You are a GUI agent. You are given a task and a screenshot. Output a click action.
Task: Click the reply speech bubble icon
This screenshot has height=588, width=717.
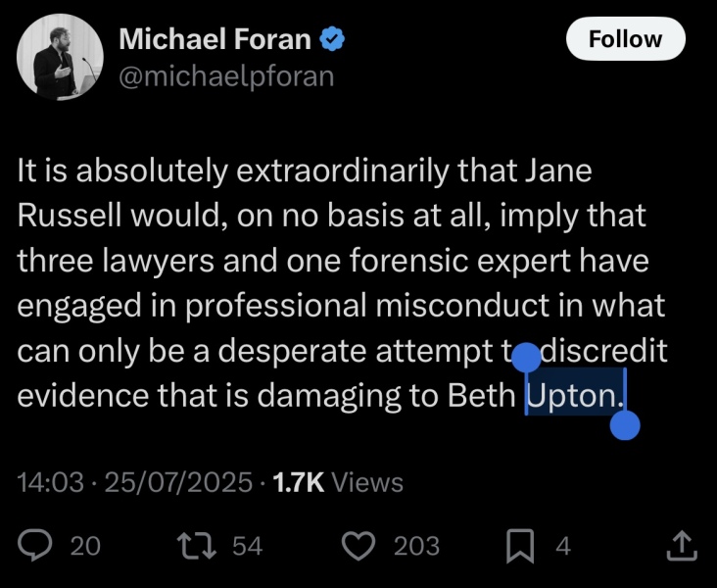(36, 545)
